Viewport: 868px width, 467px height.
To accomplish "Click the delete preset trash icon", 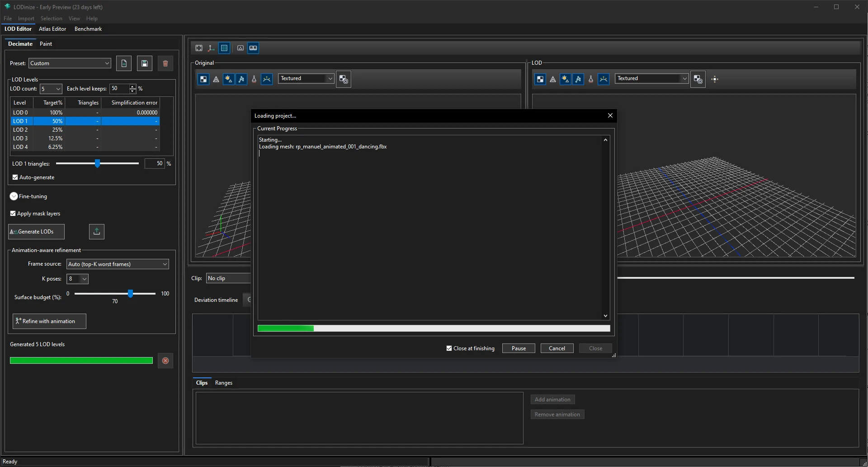I will tap(165, 63).
